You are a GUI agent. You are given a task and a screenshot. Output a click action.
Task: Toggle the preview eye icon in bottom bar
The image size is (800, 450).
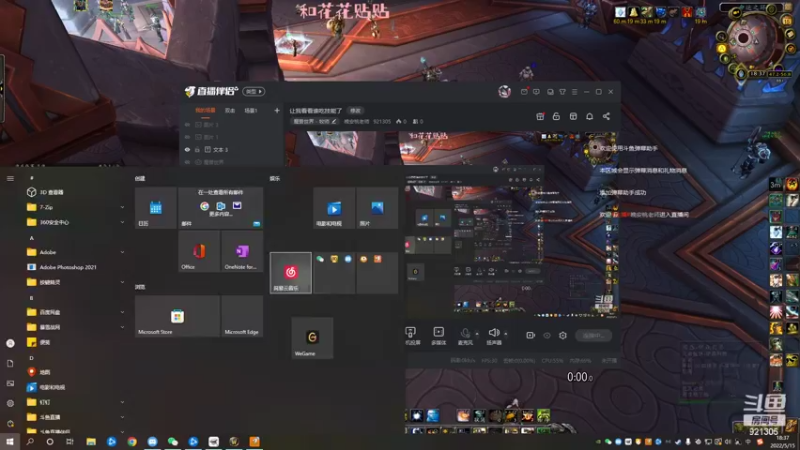click(x=547, y=335)
